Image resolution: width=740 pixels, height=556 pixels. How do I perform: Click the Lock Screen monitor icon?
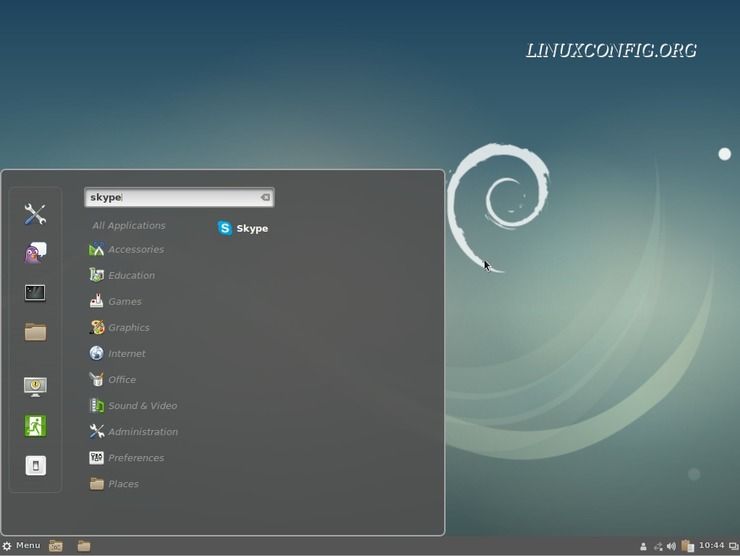click(x=35, y=386)
